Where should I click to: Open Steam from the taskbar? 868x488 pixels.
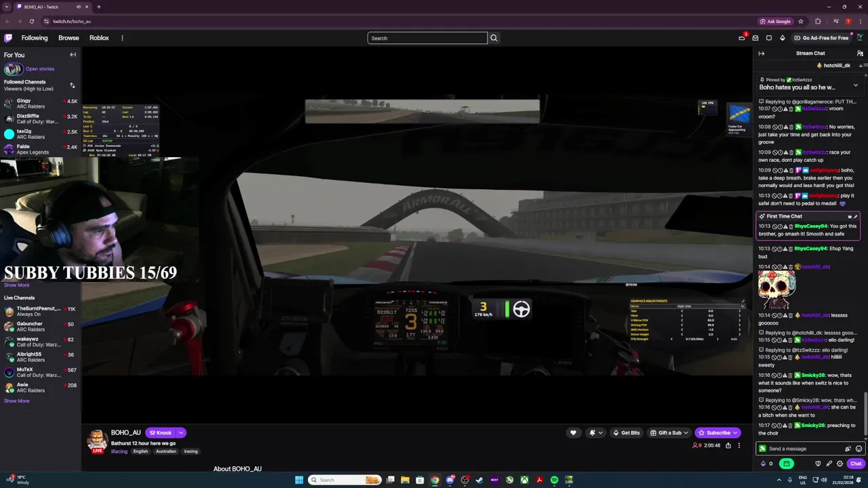479,480
